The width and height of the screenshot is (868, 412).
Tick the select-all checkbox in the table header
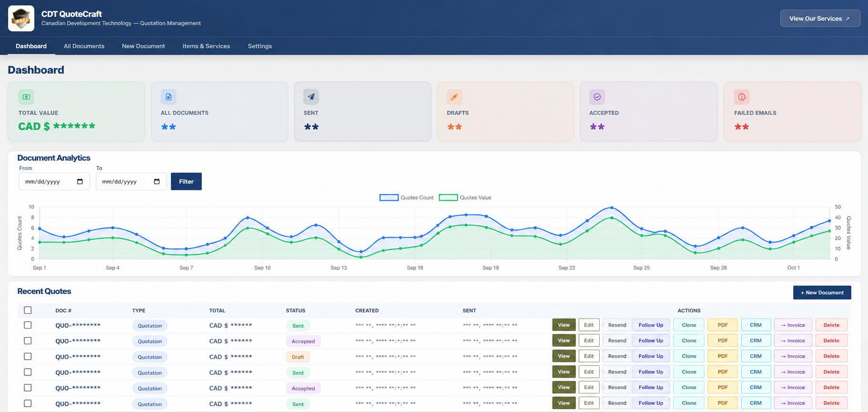28,310
